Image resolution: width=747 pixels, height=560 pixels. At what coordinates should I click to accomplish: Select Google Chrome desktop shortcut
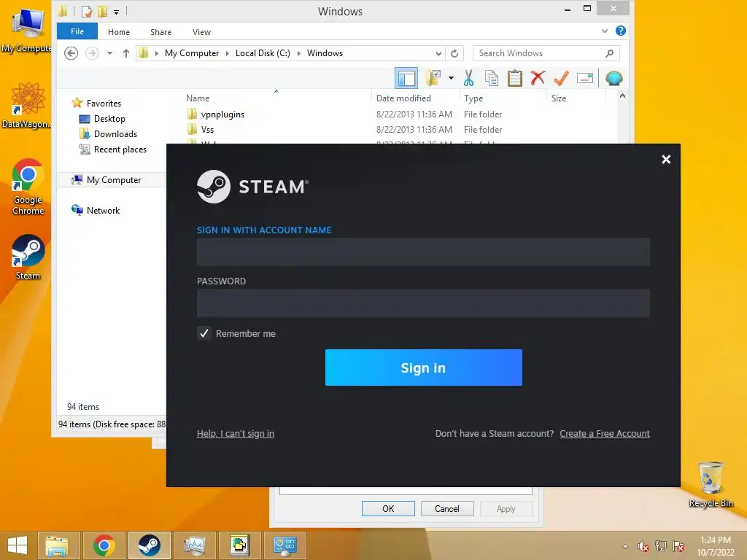(x=28, y=187)
